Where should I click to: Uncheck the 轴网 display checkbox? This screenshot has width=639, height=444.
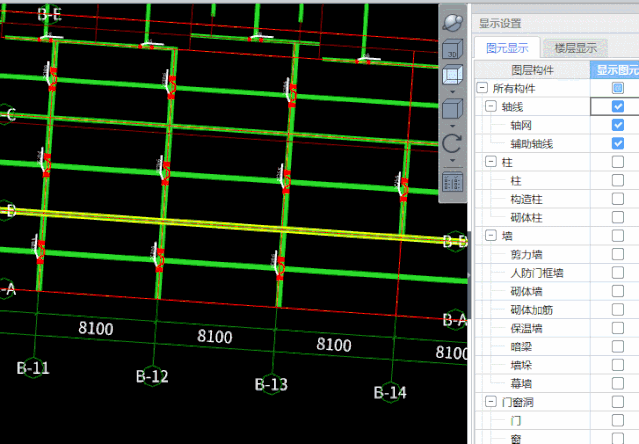(618, 125)
